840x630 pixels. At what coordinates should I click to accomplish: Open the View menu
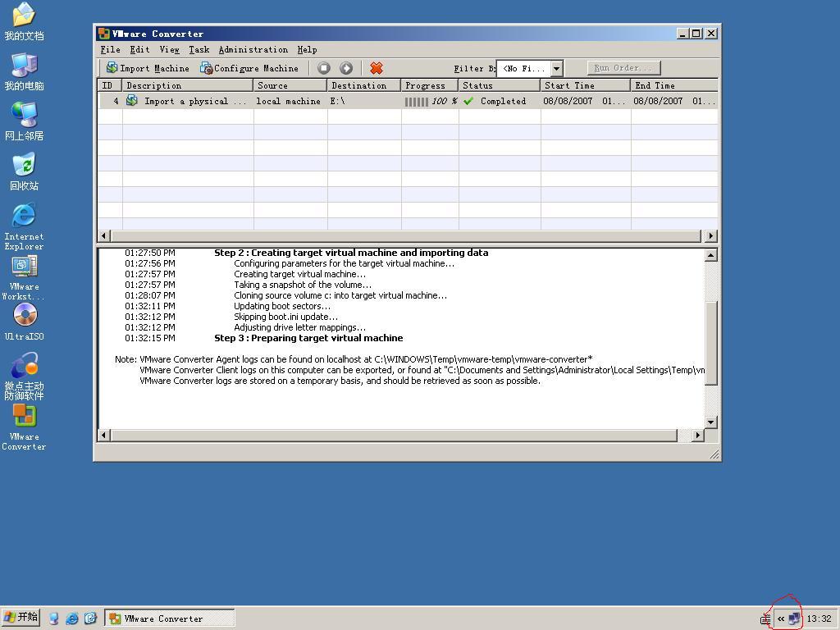tap(169, 49)
